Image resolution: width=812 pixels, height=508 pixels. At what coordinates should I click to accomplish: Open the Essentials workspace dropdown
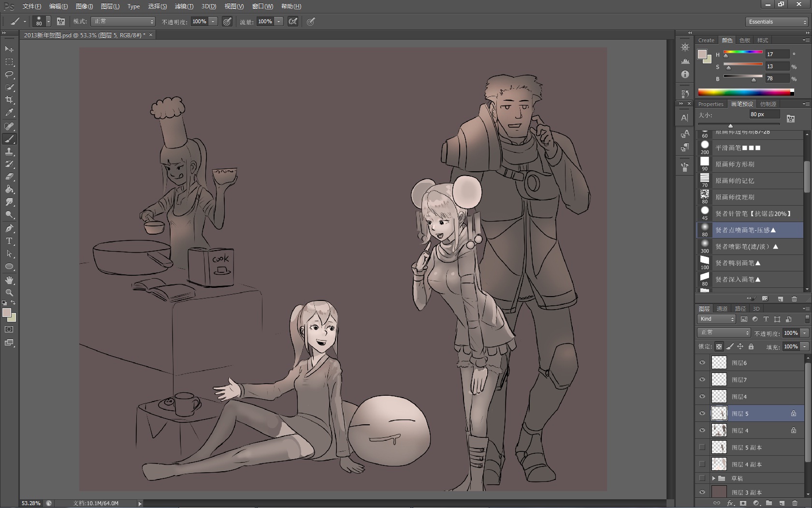pyautogui.click(x=777, y=22)
